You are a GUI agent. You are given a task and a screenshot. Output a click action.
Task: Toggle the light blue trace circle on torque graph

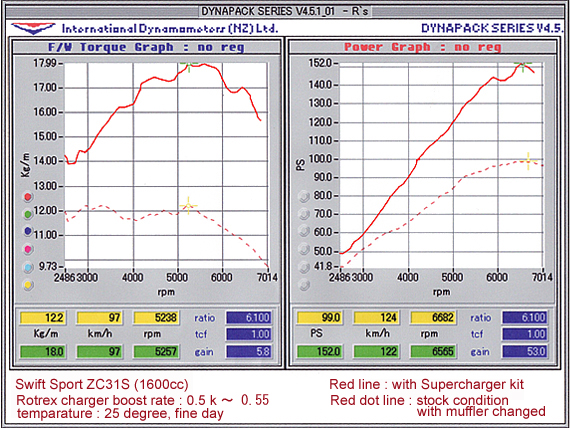click(28, 267)
